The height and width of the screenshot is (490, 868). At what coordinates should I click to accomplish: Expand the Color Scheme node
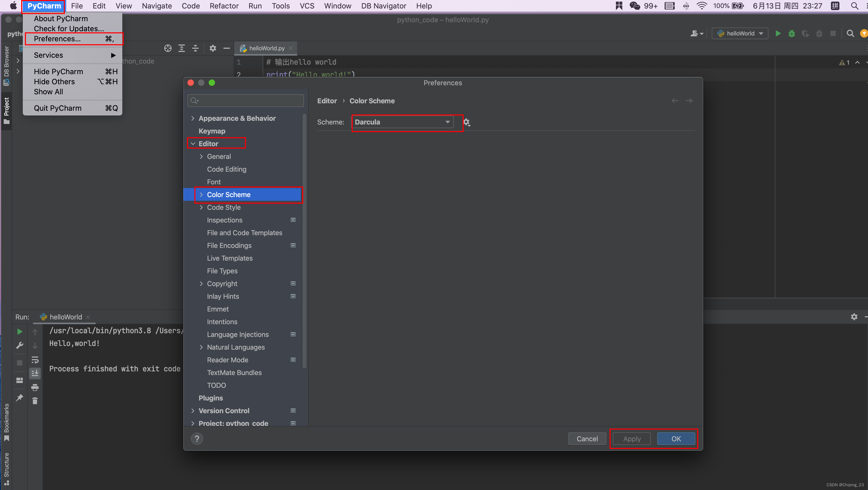click(201, 194)
